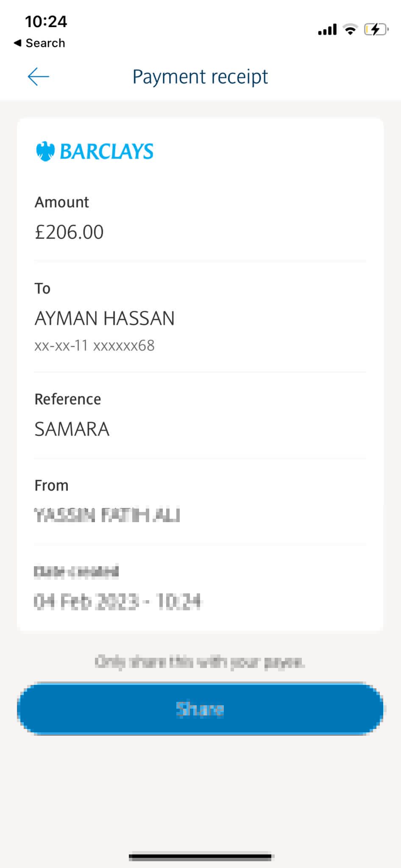Screen dimensions: 401x868
Task: Tap the Amount label
Action: 61,202
